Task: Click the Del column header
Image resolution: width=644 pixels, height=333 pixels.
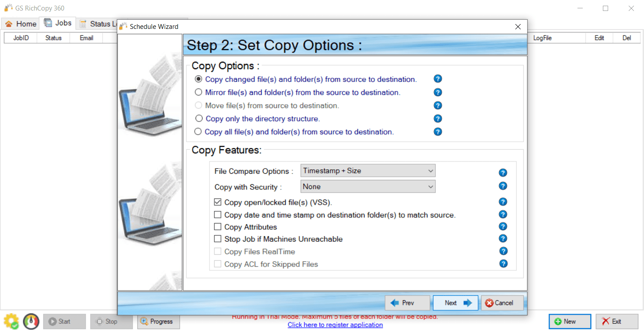Action: point(627,38)
